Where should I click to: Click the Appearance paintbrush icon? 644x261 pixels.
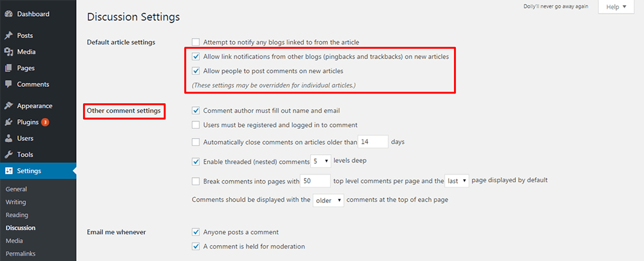pos(8,106)
